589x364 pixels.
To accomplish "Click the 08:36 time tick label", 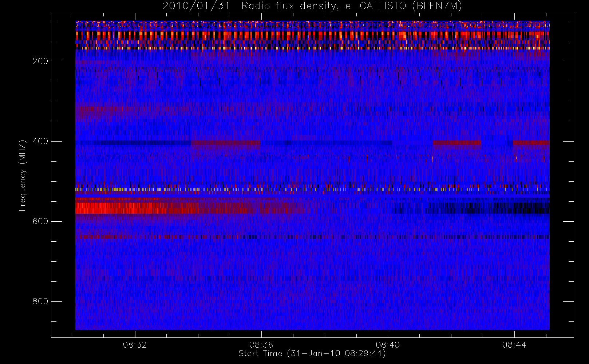I will click(x=261, y=345).
